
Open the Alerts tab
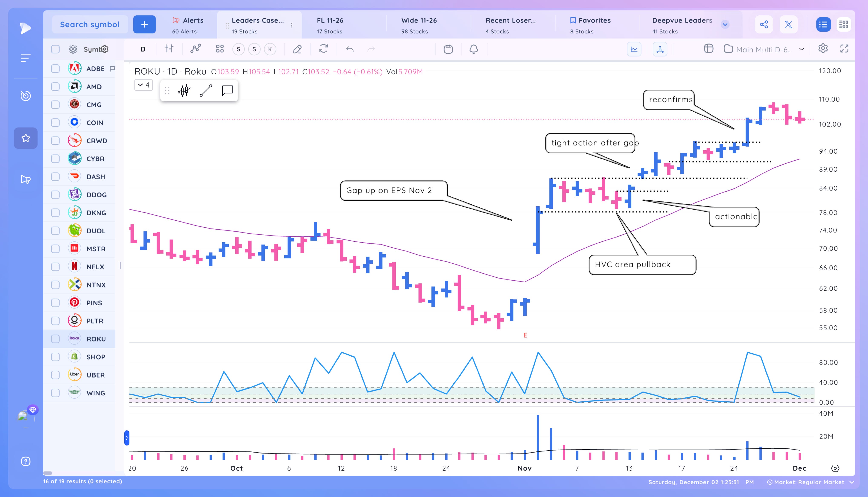coord(188,25)
